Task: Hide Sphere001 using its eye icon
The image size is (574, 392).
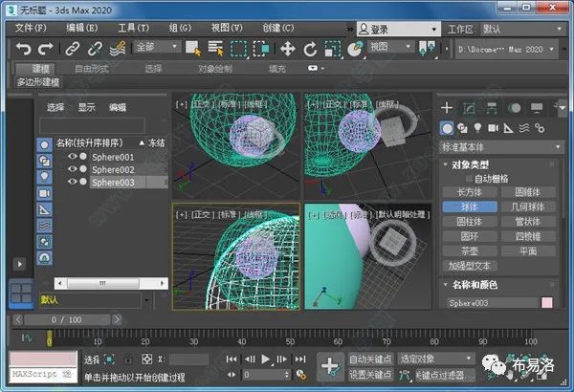Action: pos(71,156)
